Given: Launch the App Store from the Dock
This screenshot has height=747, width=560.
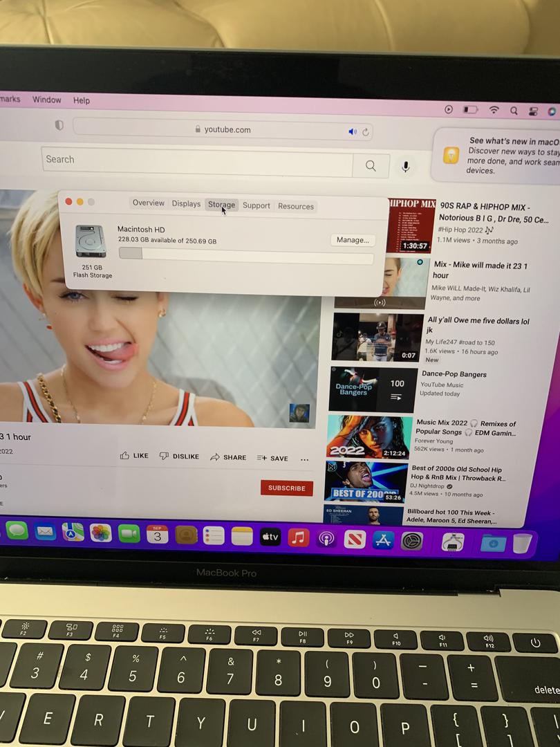Looking at the screenshot, I should 383,540.
